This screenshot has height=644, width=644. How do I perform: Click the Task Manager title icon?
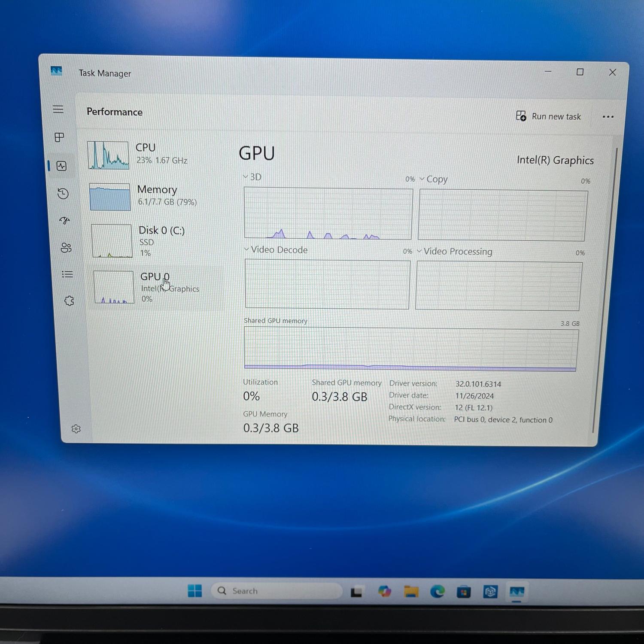coord(56,71)
